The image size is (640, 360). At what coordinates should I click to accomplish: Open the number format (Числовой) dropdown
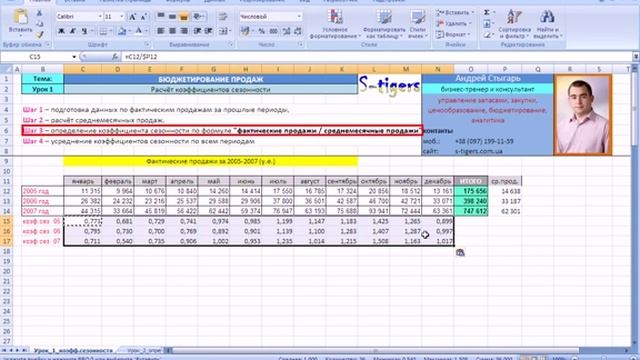(x=299, y=16)
